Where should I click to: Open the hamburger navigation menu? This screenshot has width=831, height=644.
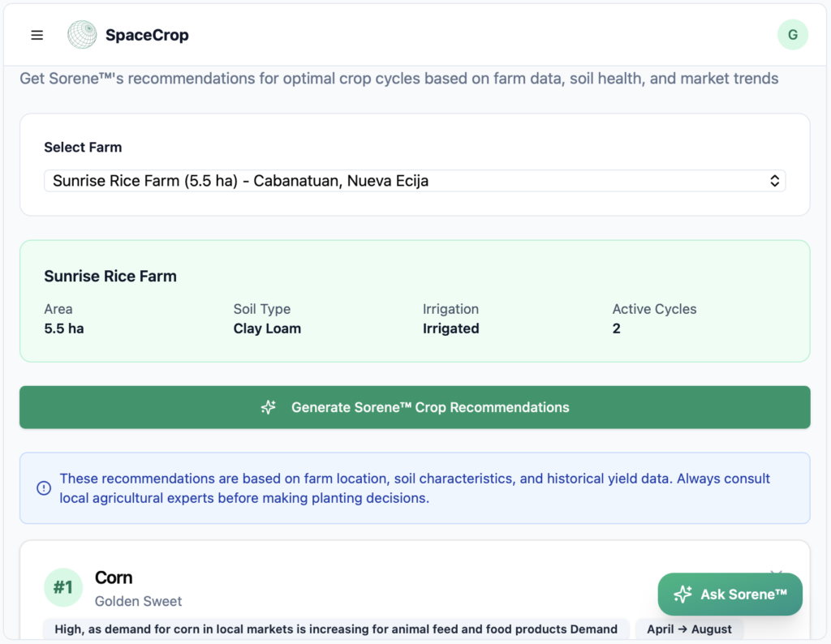(x=37, y=35)
